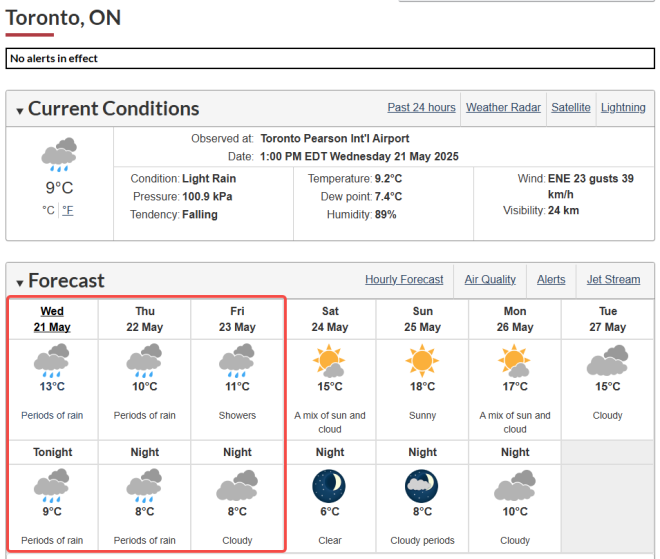
Task: Click Wednesday's daytime rain forecast icon
Action: pos(52,359)
